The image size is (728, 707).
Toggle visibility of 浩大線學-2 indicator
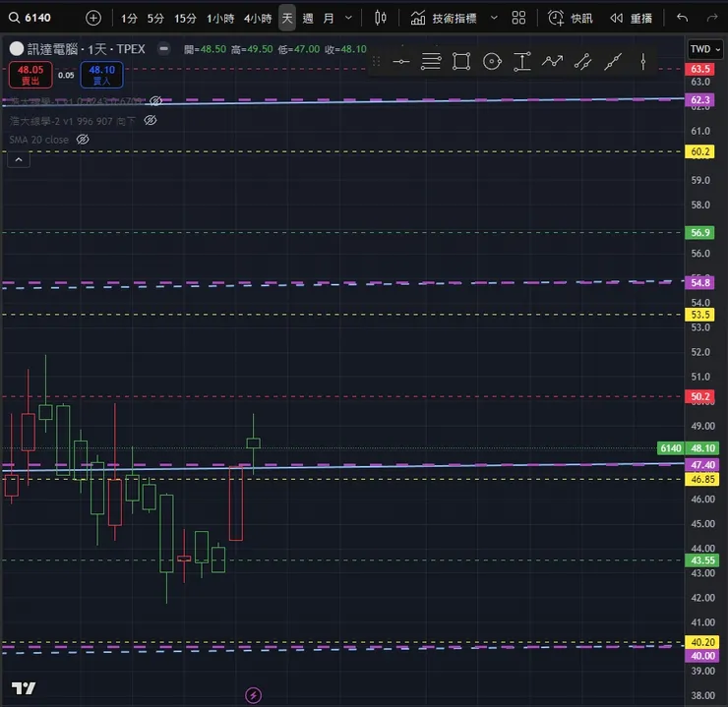tap(150, 120)
